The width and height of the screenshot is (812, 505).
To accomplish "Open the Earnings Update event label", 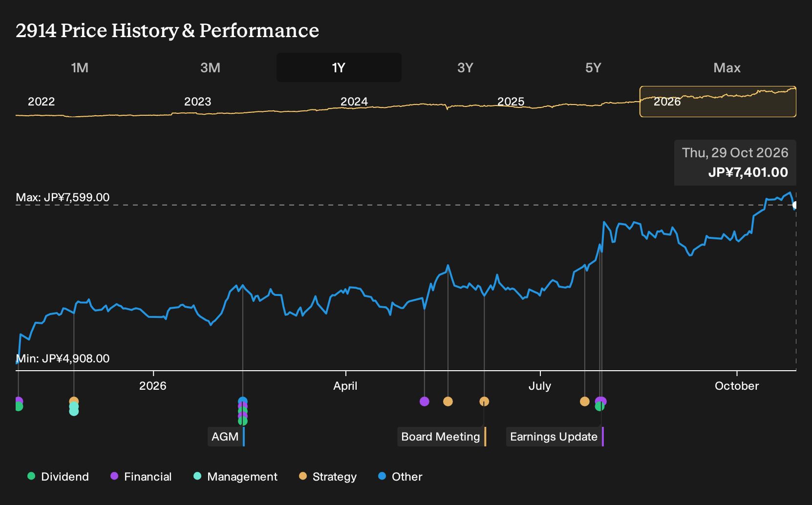I will point(555,437).
